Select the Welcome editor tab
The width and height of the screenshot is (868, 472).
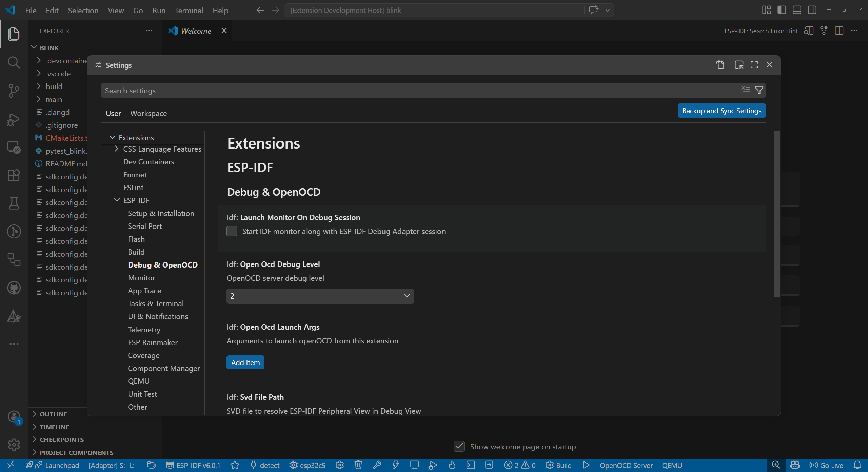[196, 31]
